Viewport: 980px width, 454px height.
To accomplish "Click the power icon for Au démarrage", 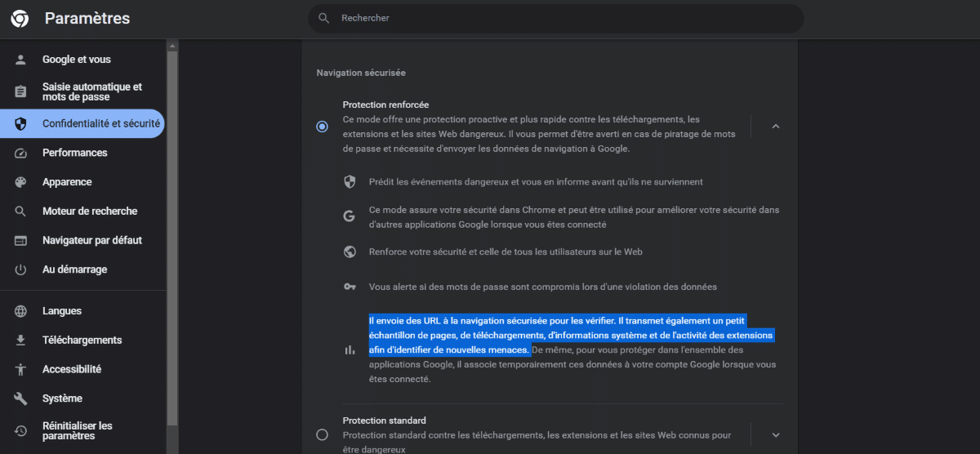I will click(x=21, y=269).
